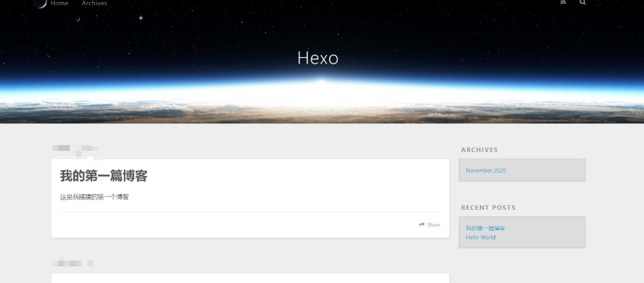This screenshot has height=283, width=644.
Task: Click the blurred date above the second post
Action: [x=72, y=263]
